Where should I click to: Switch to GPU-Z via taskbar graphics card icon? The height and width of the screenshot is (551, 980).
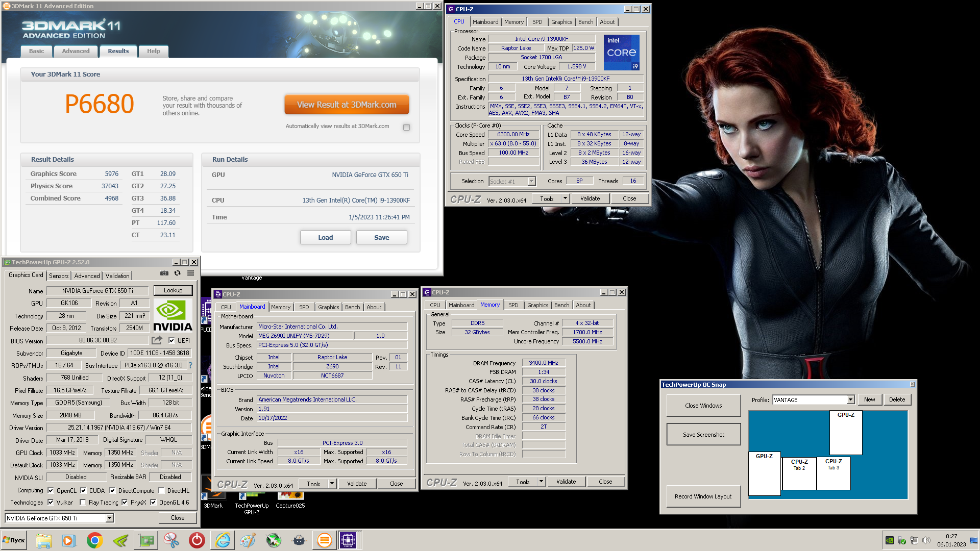click(x=146, y=540)
